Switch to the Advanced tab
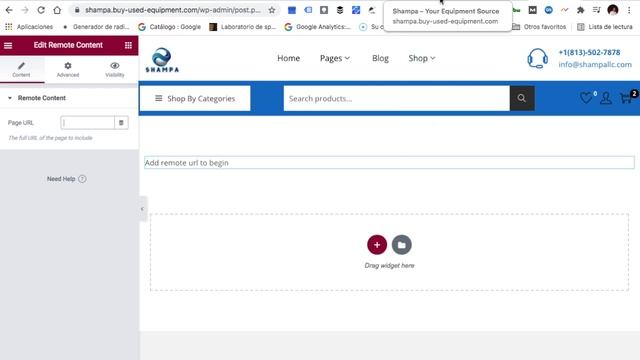The width and height of the screenshot is (640, 360). click(x=68, y=69)
